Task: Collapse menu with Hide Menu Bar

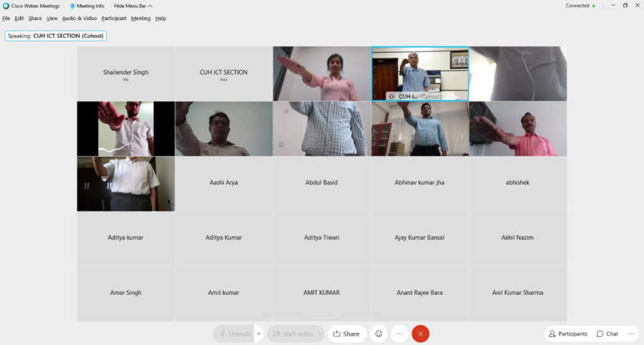Action: coord(133,6)
